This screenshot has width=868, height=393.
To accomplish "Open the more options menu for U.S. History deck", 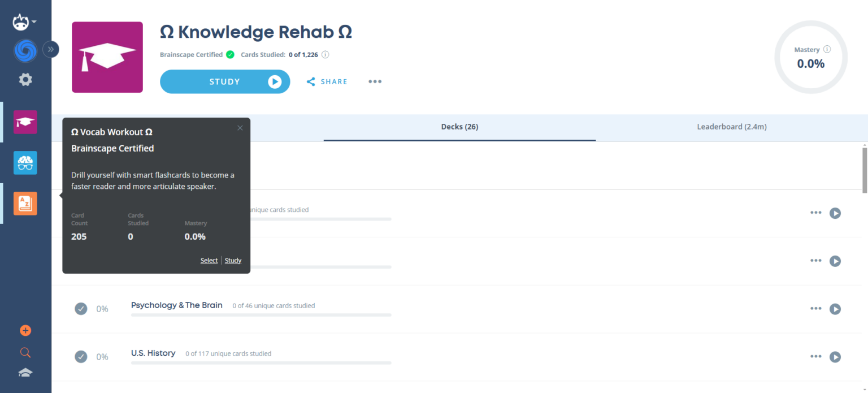I will (815, 357).
